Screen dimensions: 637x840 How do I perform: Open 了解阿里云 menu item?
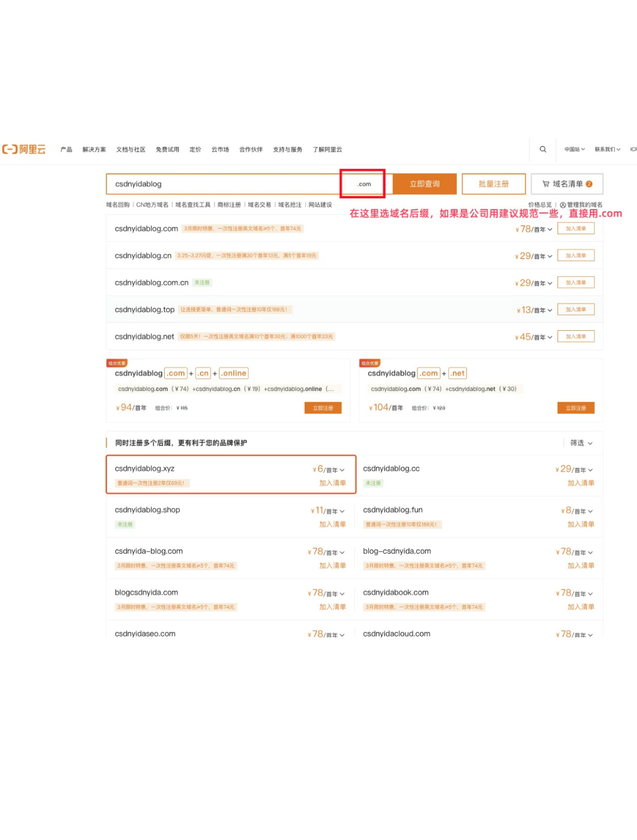pos(327,149)
